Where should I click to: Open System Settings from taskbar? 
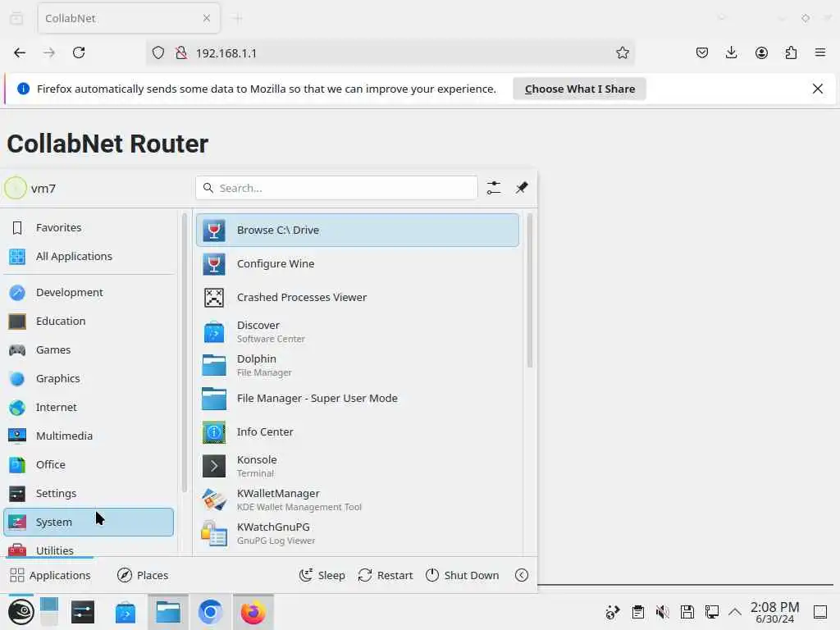pos(83,612)
